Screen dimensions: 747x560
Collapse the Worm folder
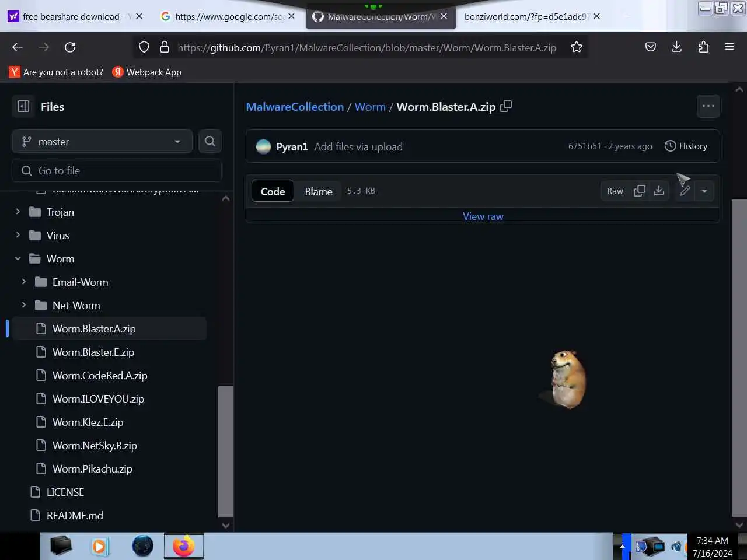pyautogui.click(x=18, y=258)
